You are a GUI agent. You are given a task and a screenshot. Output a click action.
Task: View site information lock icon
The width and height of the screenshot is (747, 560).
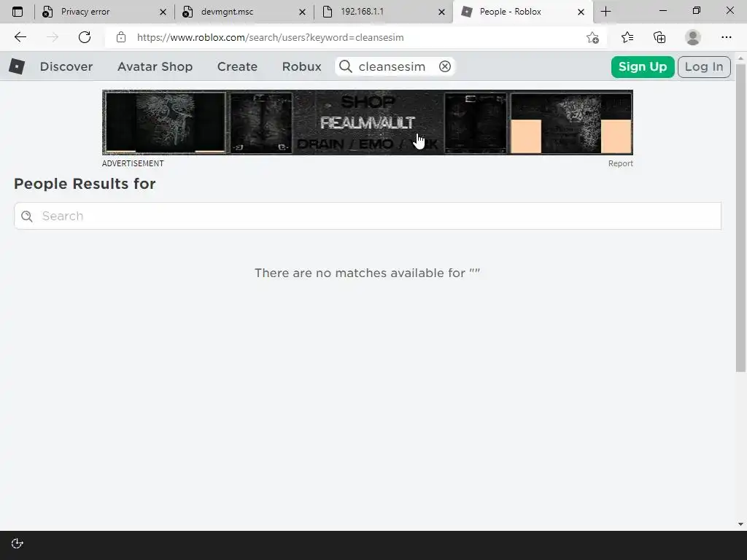click(121, 37)
